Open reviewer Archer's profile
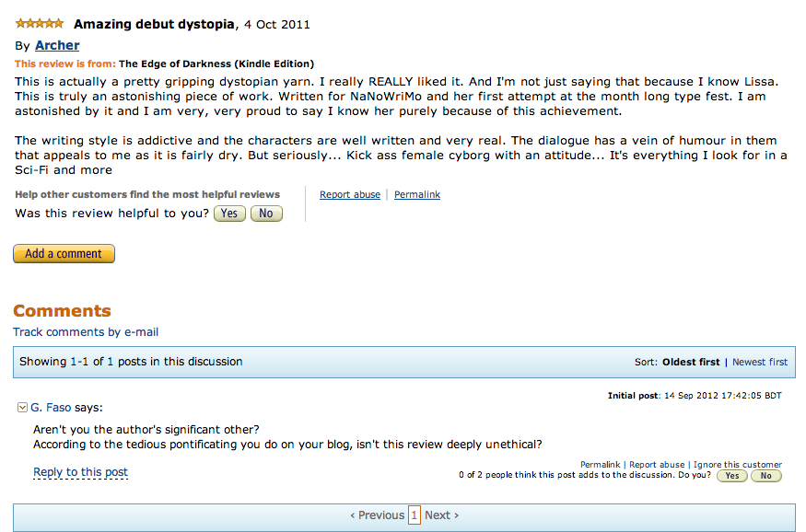This screenshot has width=806, height=532. click(x=57, y=45)
